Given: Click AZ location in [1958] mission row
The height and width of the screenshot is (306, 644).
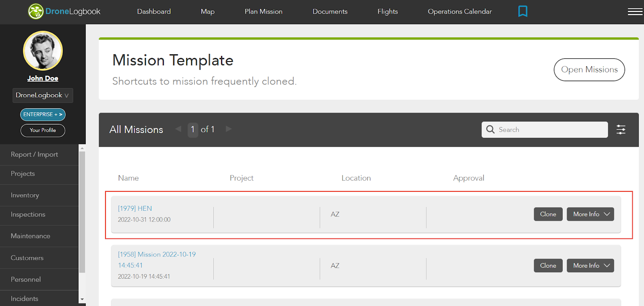Looking at the screenshot, I should [x=335, y=265].
